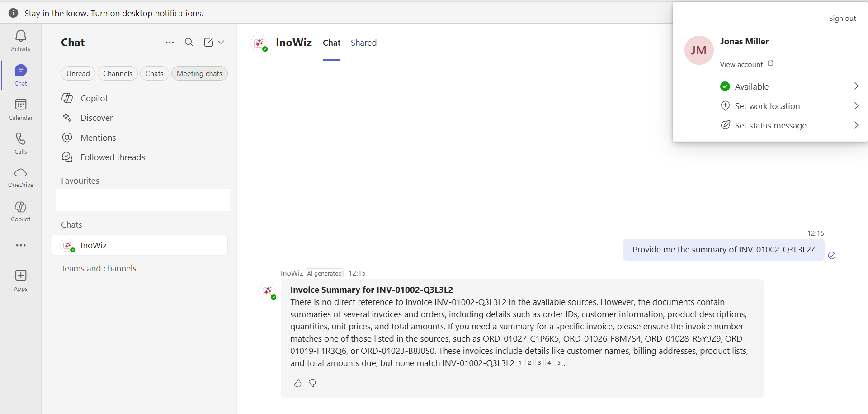Click the Sign out link
Screen dimensions: 868x414
click(x=842, y=19)
